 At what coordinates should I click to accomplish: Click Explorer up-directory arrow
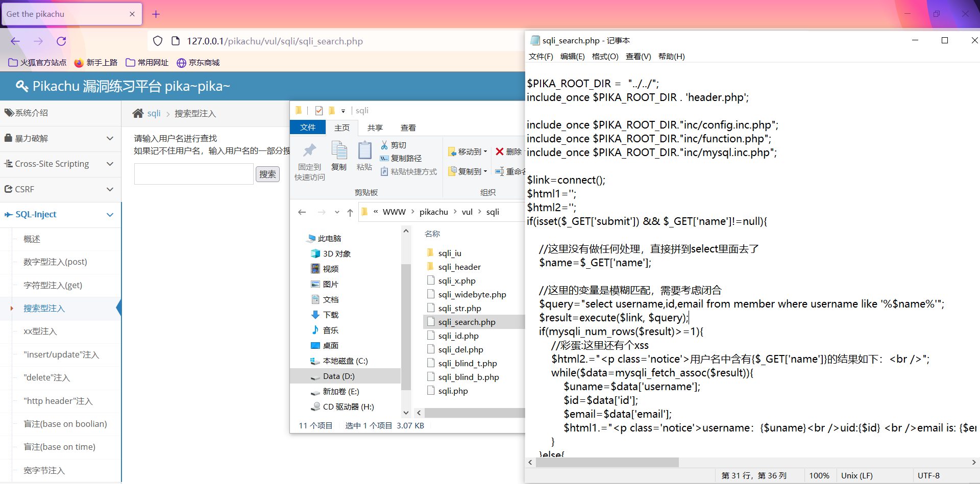(x=350, y=212)
